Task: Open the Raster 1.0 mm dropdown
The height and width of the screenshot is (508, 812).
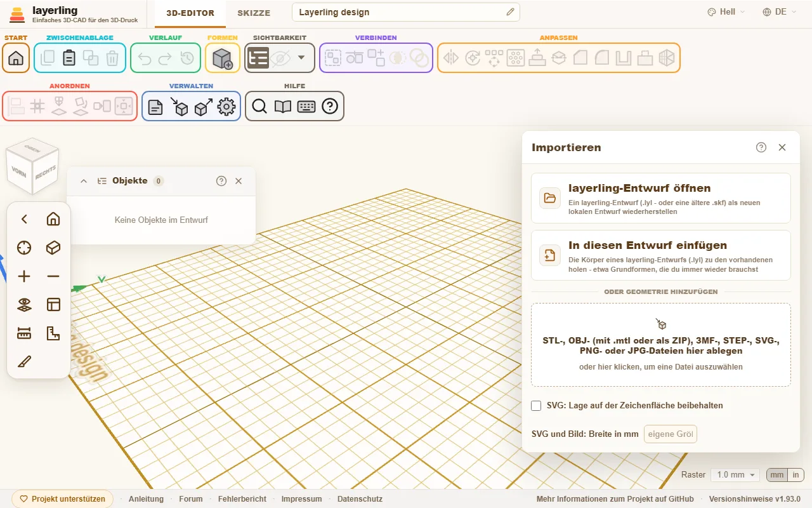Action: pos(735,475)
